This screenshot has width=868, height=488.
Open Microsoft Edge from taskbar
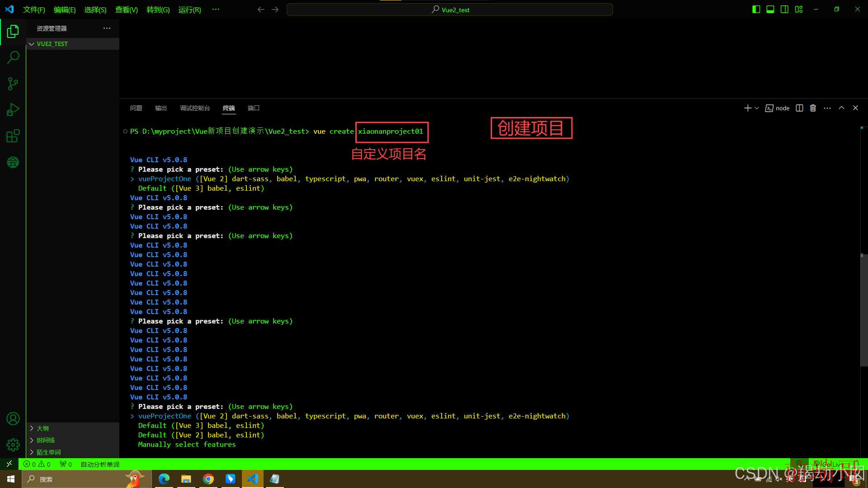pos(164,479)
